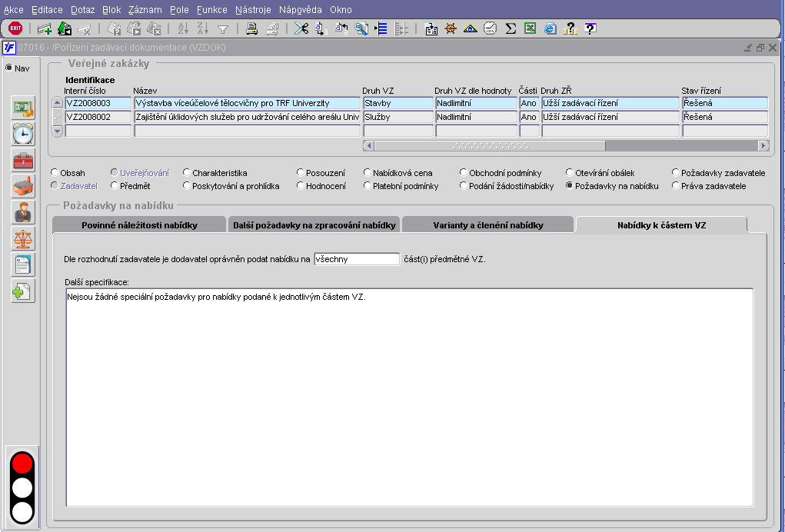Click the funnel filter icon
Image resolution: width=785 pixels, height=532 pixels.
223,29
